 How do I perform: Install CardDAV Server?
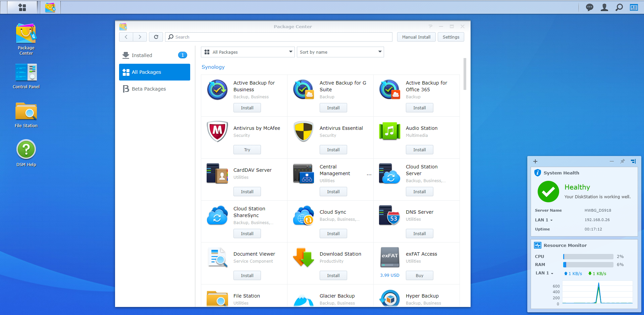[x=247, y=192]
